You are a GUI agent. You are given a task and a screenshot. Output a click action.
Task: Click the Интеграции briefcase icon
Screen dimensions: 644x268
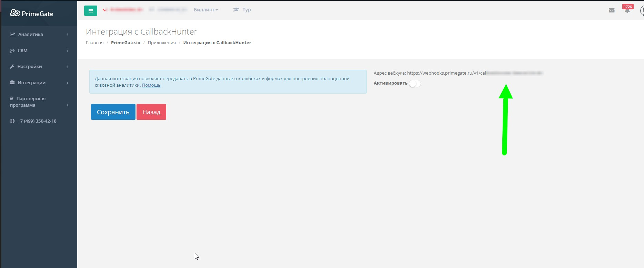(12, 83)
